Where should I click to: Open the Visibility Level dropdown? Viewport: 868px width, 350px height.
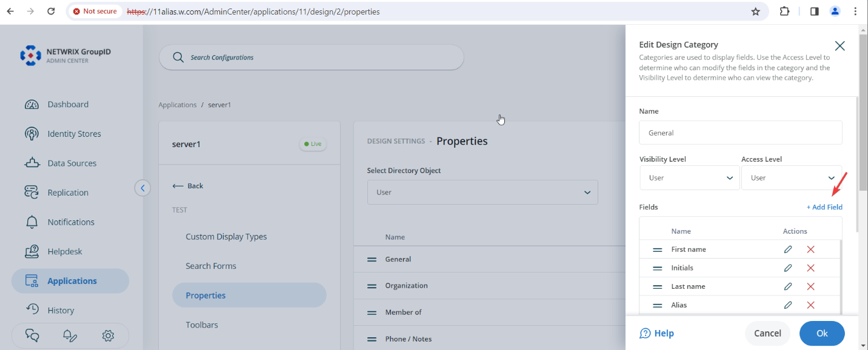pos(689,177)
